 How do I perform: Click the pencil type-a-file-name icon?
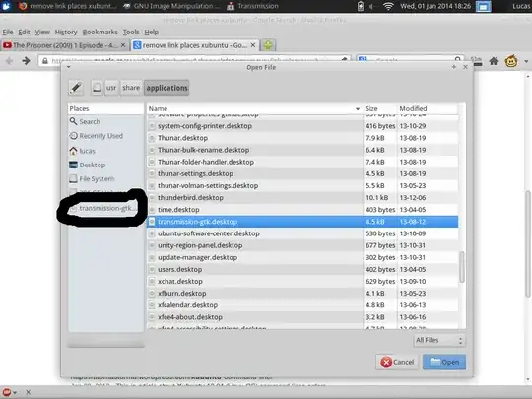[x=76, y=88]
